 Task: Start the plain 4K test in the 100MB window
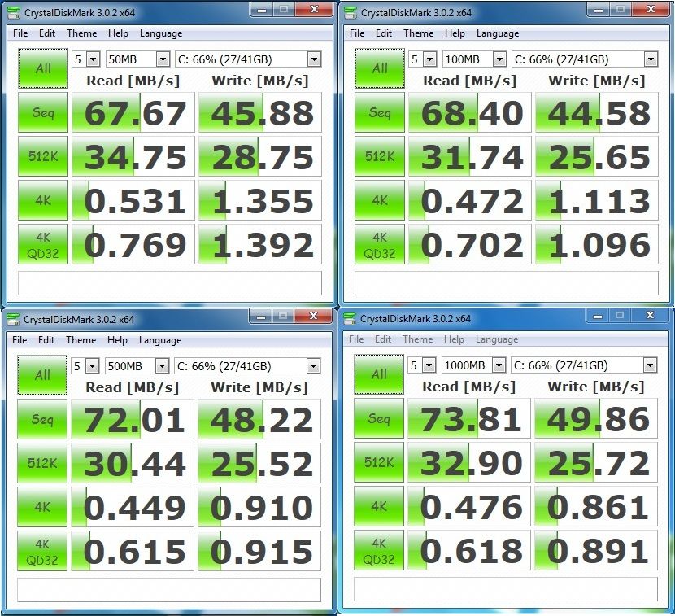380,200
